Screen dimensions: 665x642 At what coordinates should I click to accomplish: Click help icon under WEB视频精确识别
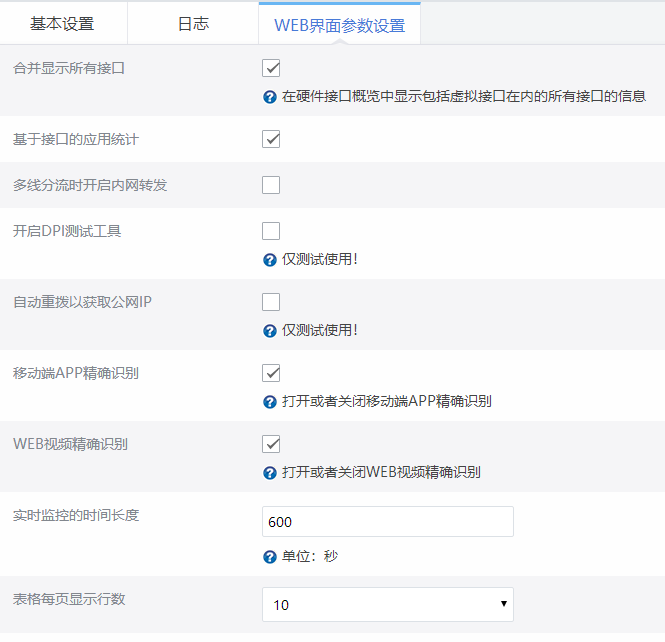click(269, 473)
